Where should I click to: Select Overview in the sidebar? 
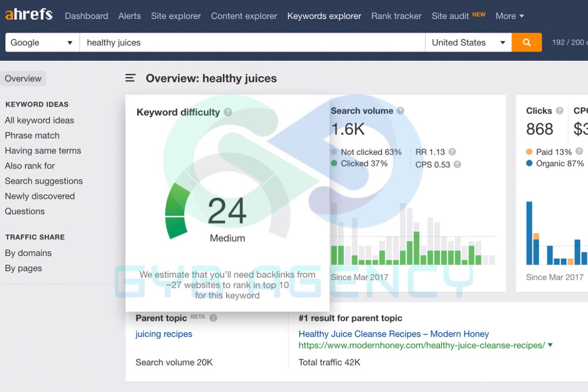pos(23,78)
